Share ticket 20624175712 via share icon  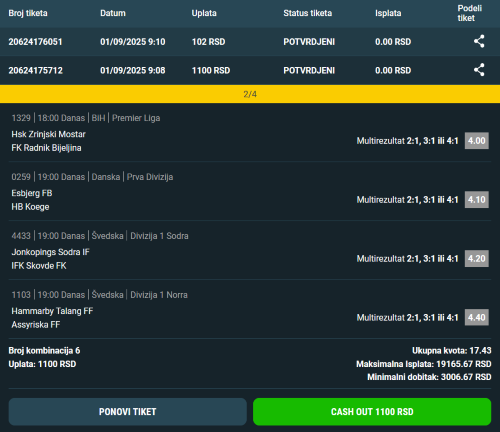tap(479, 70)
